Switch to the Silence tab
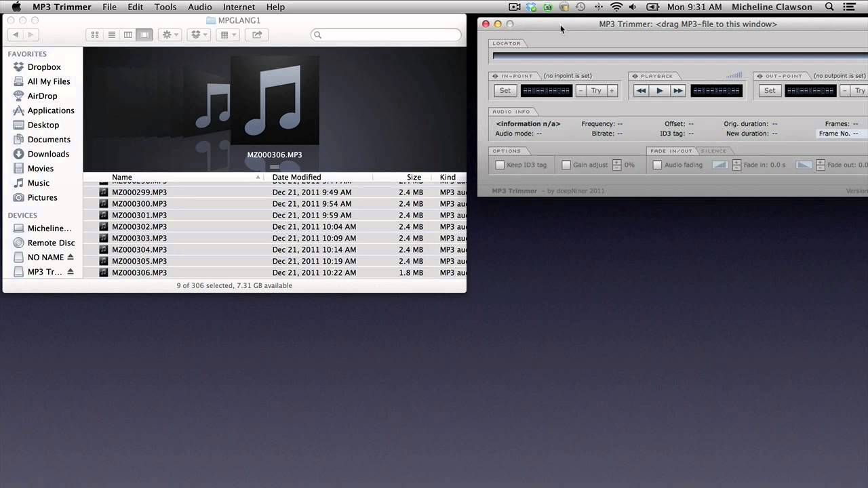The height and width of the screenshot is (488, 868). coord(713,151)
